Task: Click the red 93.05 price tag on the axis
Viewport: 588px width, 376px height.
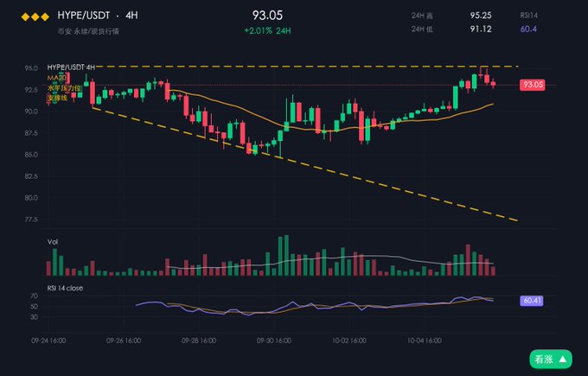Action: pyautogui.click(x=532, y=85)
